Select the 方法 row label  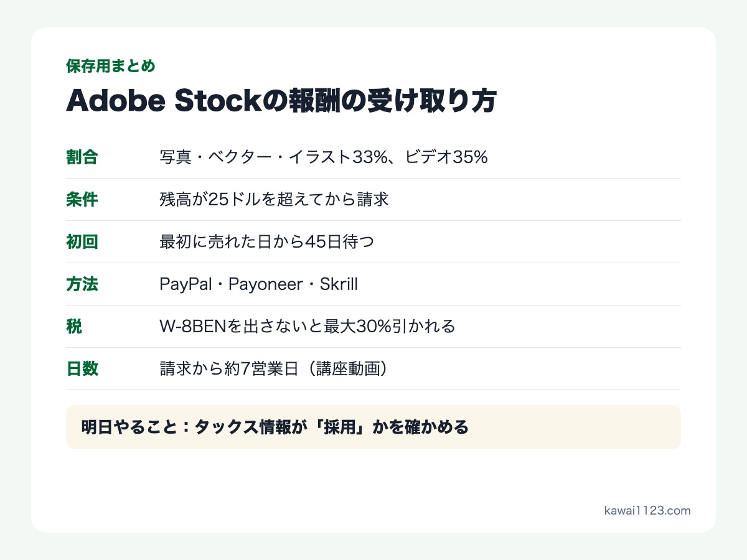tap(82, 284)
